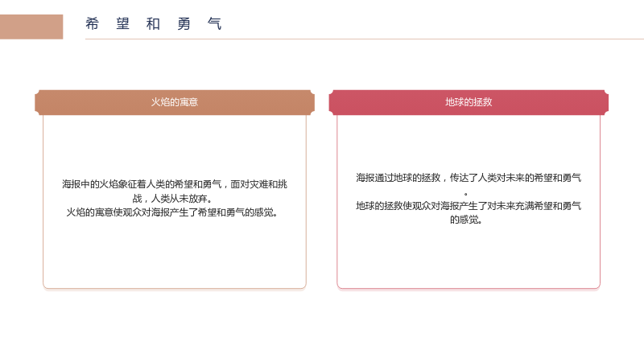Select the character 望 in the slide title
The height and width of the screenshot is (362, 644).
122,24
